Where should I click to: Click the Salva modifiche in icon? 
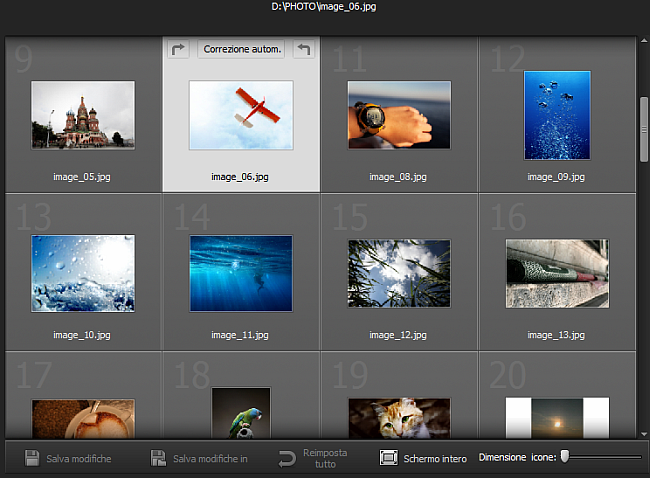tap(158, 458)
